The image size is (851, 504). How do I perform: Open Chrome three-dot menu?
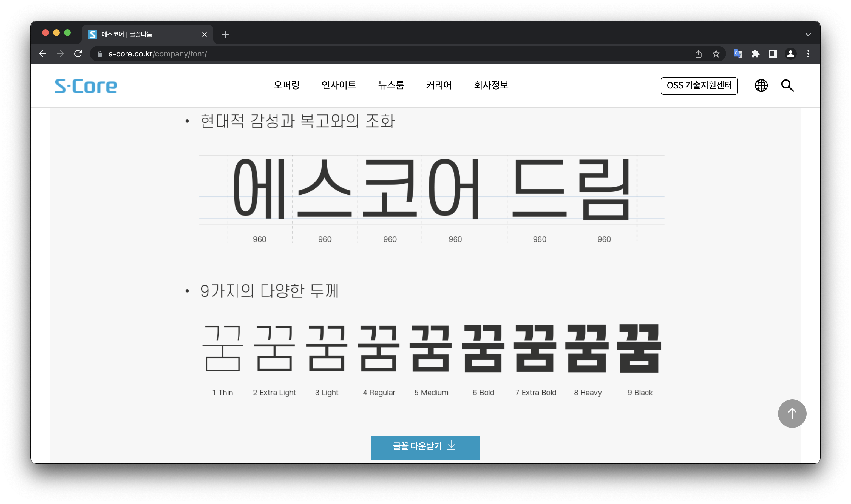click(x=808, y=54)
